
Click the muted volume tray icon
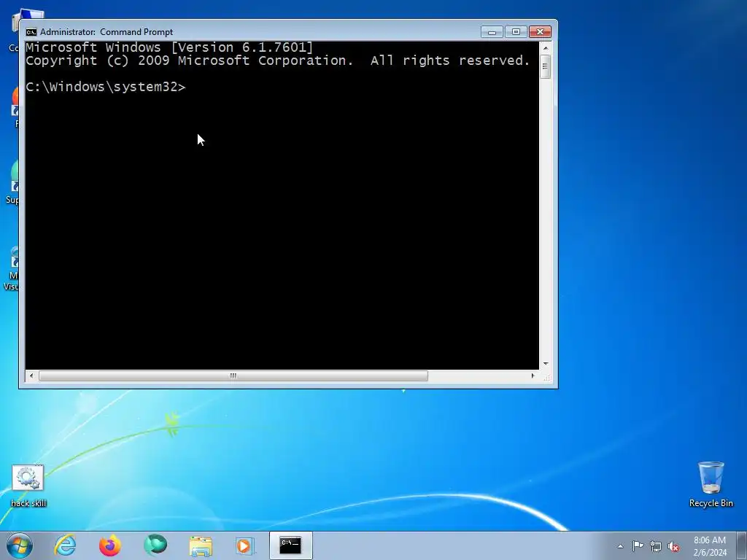pos(673,546)
